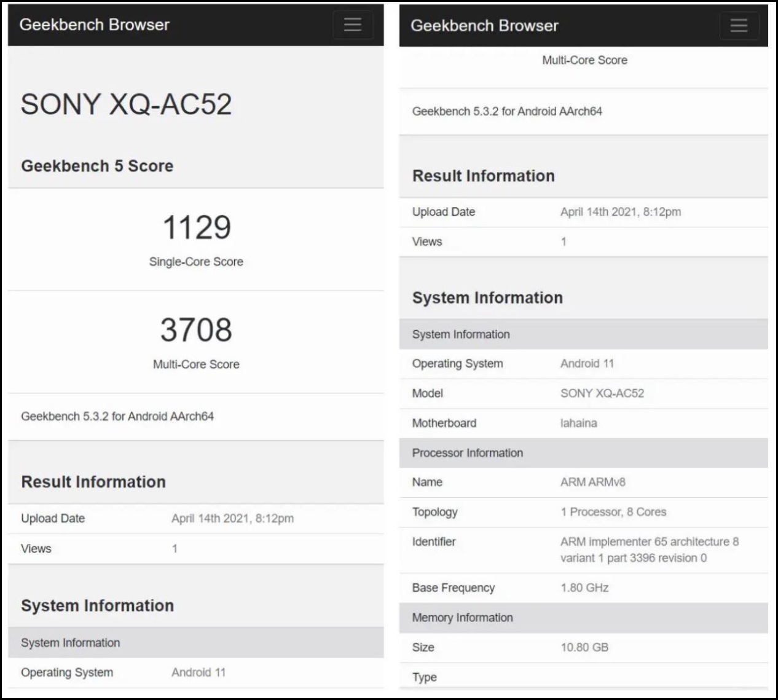Click Multi-Core Score label under 3708
Image resolution: width=778 pixels, height=700 pixels.
pos(196,364)
